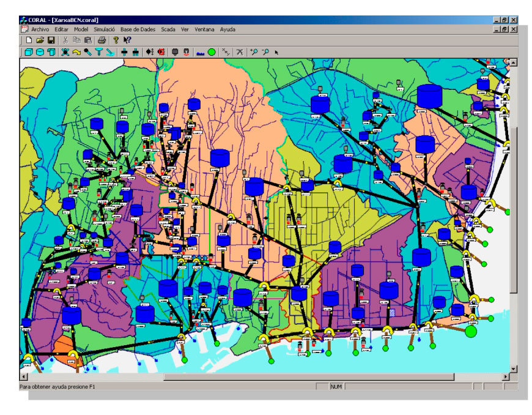Open the Simulació menu

pos(104,29)
